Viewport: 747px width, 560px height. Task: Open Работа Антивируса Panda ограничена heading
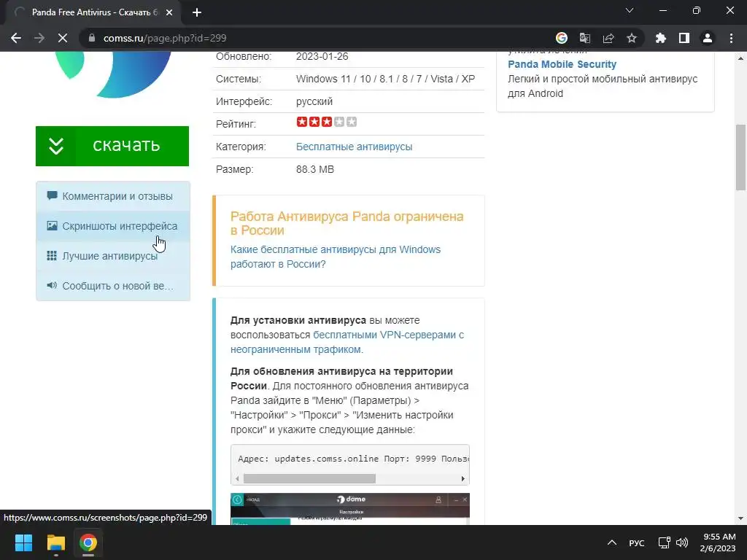coord(347,223)
